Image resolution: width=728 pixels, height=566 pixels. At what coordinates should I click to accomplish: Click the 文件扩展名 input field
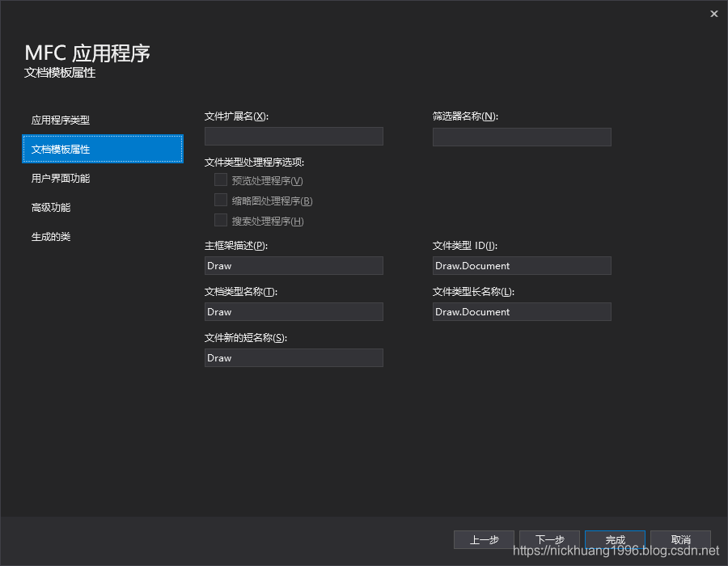coord(294,137)
